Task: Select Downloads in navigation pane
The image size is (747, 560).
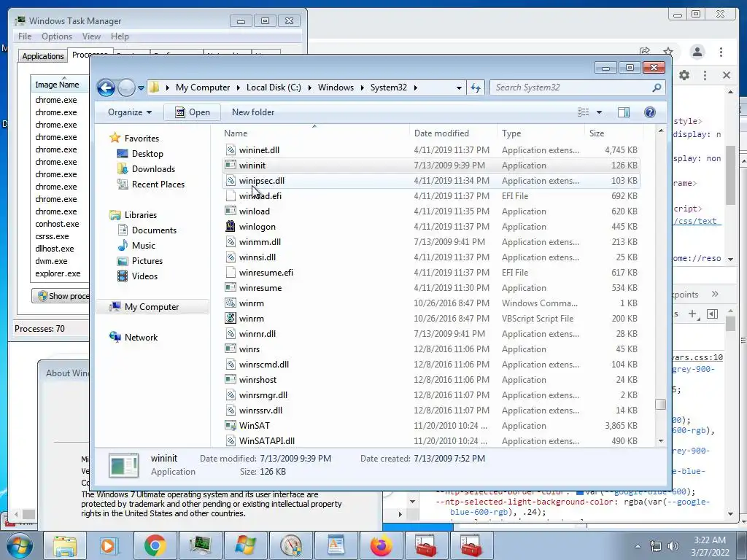Action: click(x=153, y=169)
